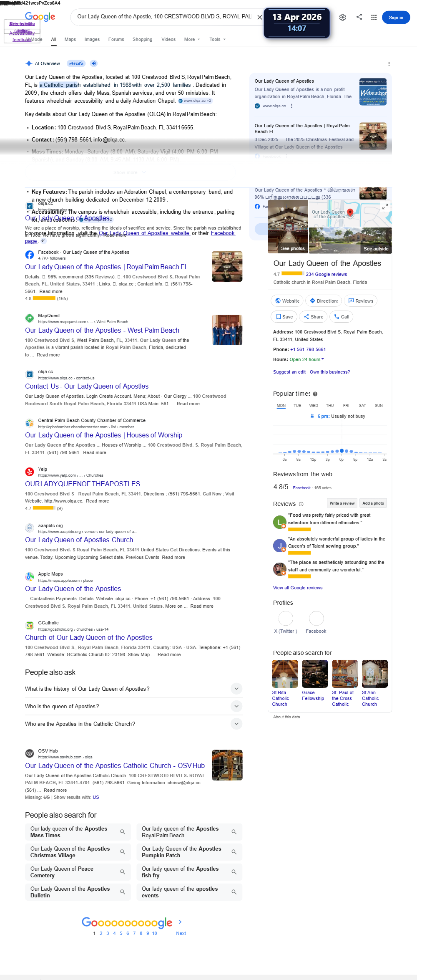Screen dimensions: 422x980
Task: Click Own this business? link
Action: (x=330, y=372)
